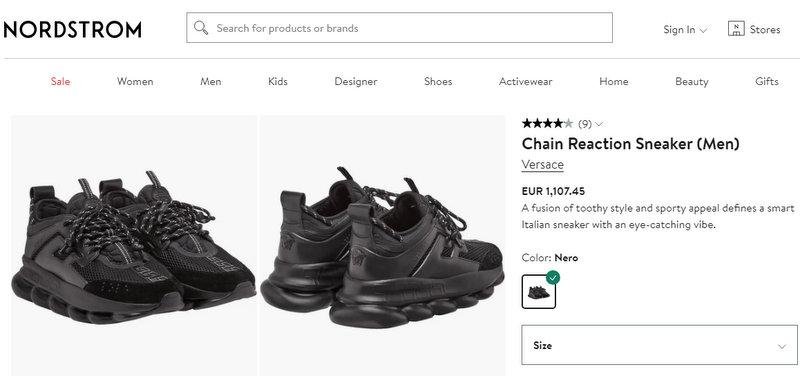Open the Men menu
The image size is (800, 376).
[x=211, y=82]
